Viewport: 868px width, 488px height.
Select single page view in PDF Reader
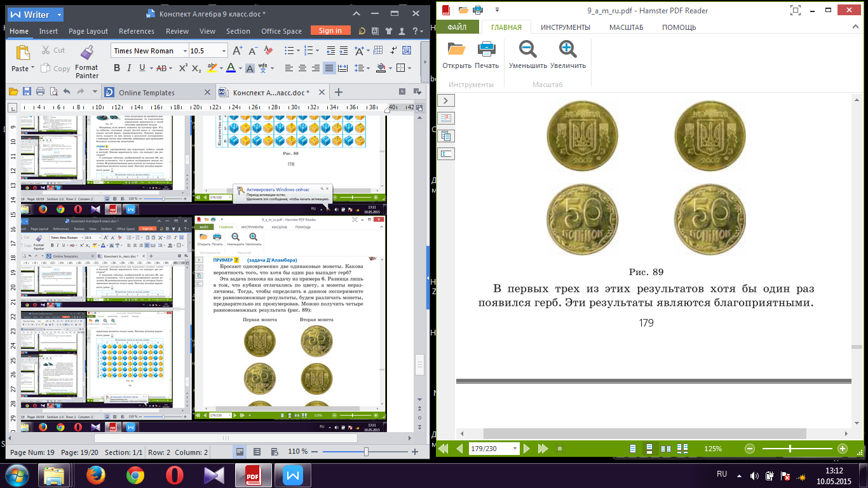633,449
